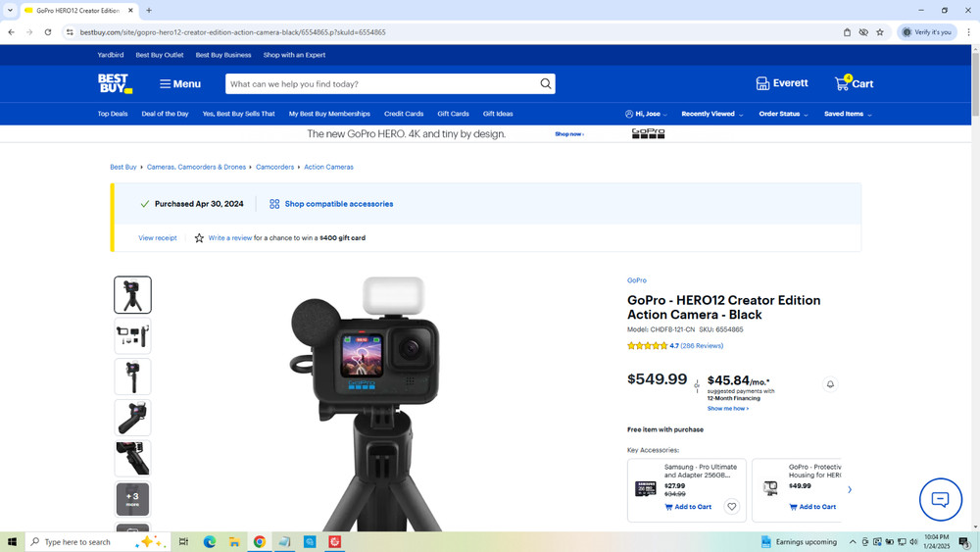The image size is (980, 552).
Task: Open File Explorer from the taskbar
Action: pyautogui.click(x=234, y=542)
